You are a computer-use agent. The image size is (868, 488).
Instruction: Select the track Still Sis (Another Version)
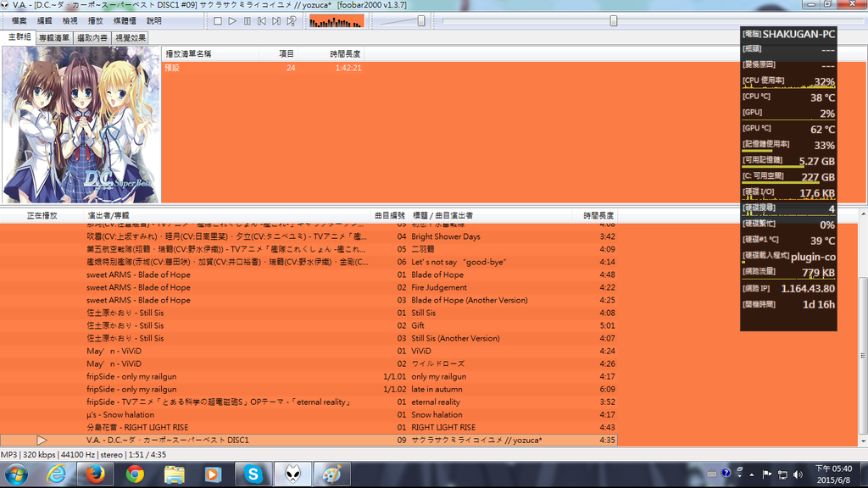coord(309,339)
